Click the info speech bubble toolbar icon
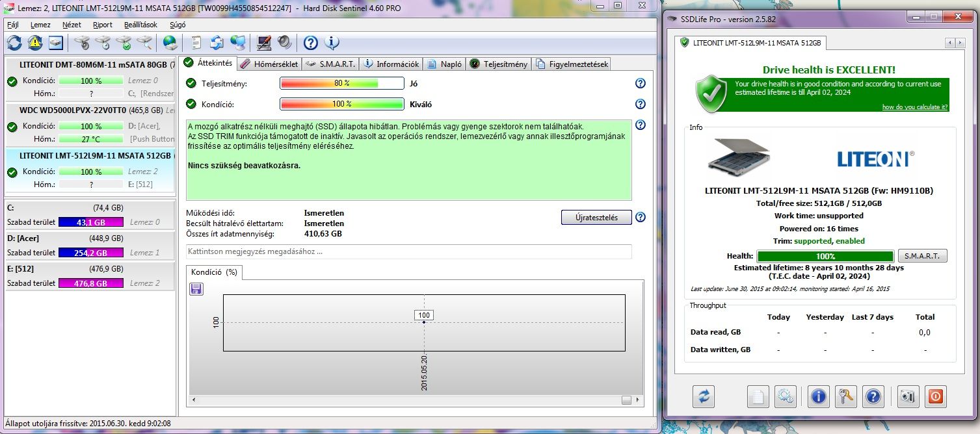 (332, 43)
